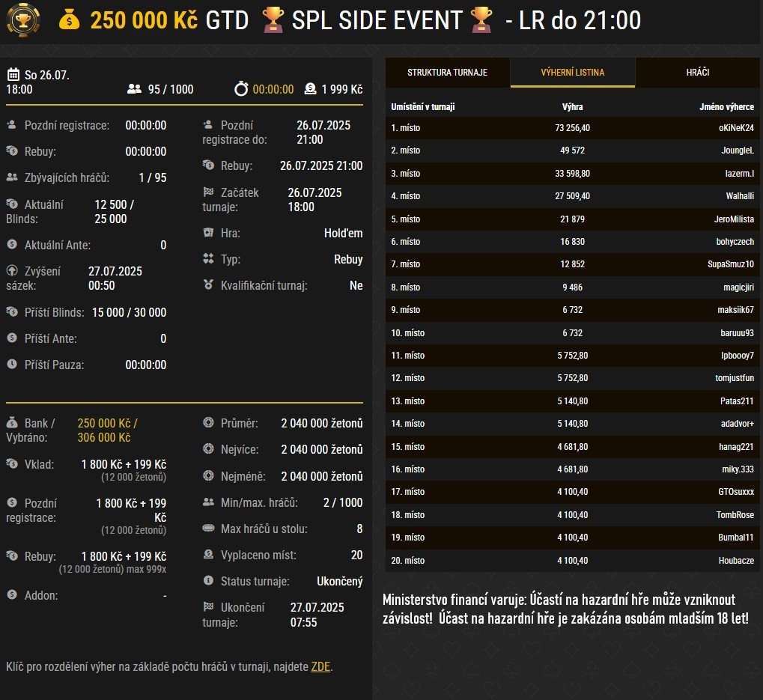Select winner name oKiNeK24 in first place
This screenshot has height=700, width=763.
(735, 128)
